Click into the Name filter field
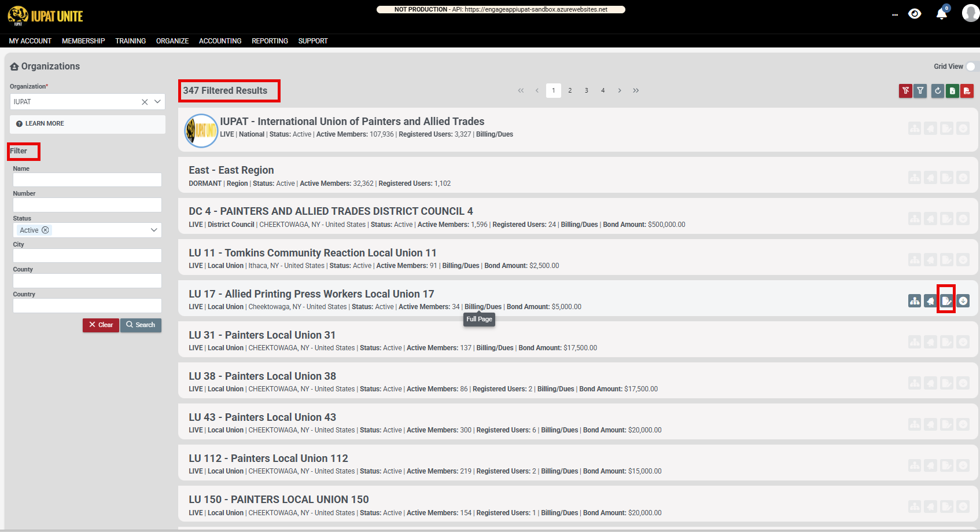Screen dimensions: 980x532 pos(87,180)
